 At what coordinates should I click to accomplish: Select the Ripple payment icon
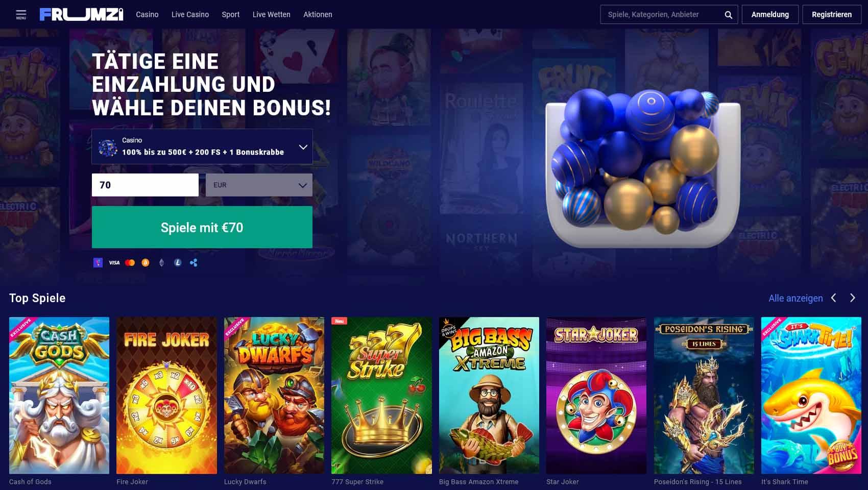[x=194, y=263]
